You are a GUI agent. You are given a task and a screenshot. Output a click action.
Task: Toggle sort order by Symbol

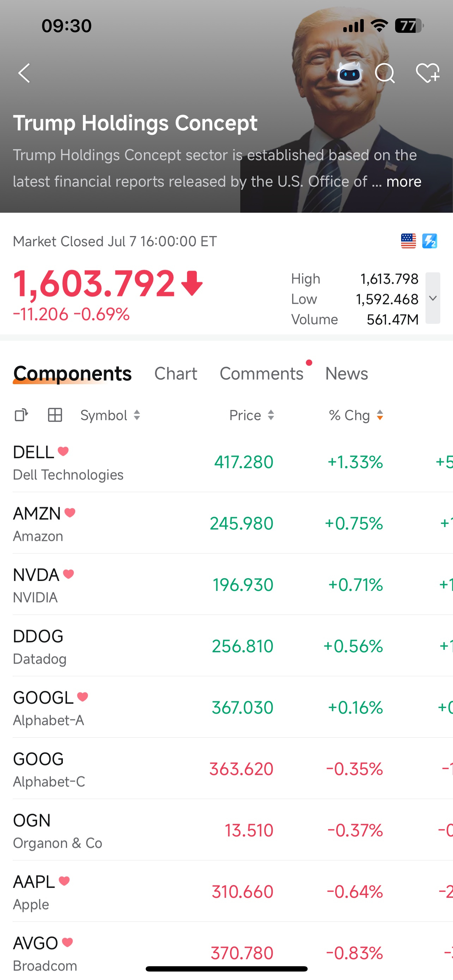[x=110, y=415]
